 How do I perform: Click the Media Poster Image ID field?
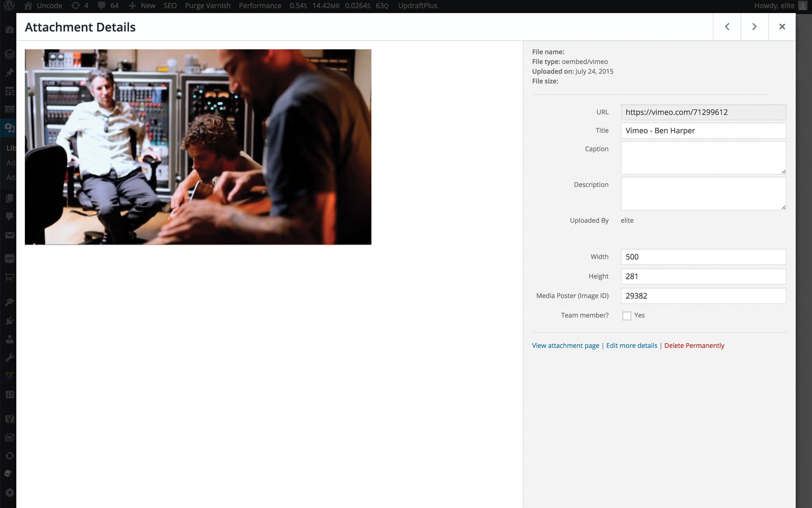pyautogui.click(x=702, y=295)
